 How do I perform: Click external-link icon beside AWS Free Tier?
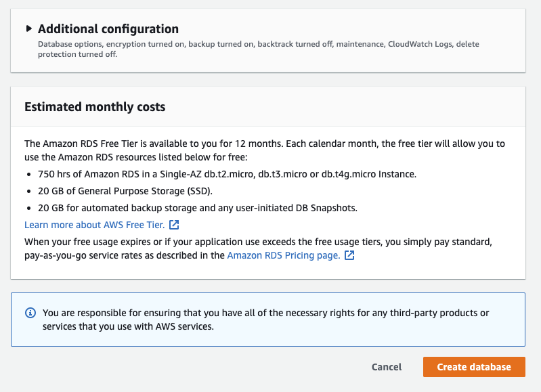(174, 225)
